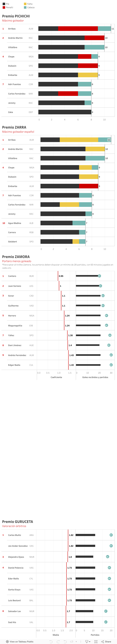117x644 pixels.
Task: Click the Share icon
Action: point(103,642)
